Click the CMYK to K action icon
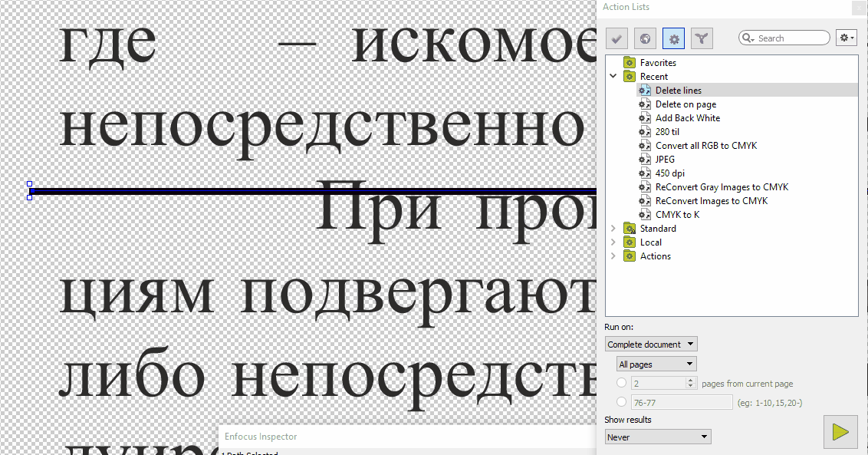The image size is (868, 455). click(645, 215)
